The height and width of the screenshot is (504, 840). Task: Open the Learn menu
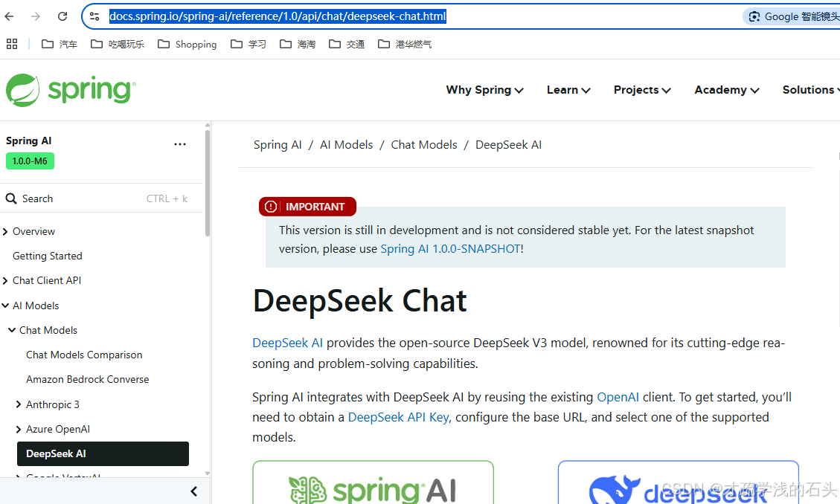(x=568, y=90)
